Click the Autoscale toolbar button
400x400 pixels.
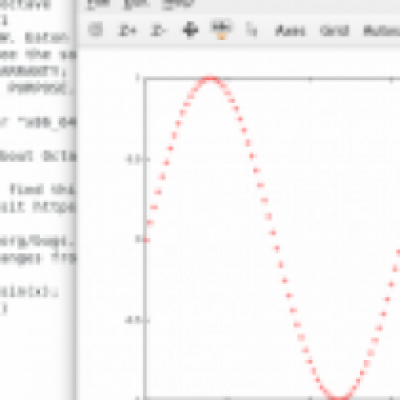coord(382,31)
